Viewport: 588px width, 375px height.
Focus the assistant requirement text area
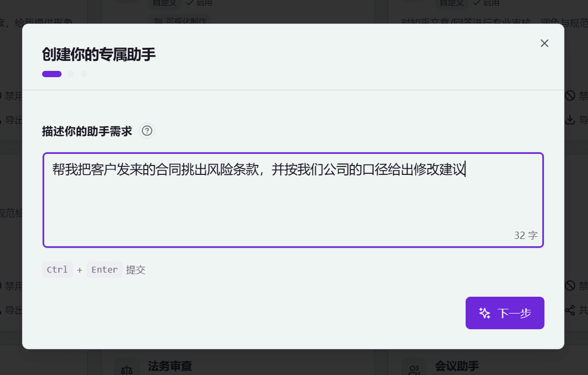293,200
